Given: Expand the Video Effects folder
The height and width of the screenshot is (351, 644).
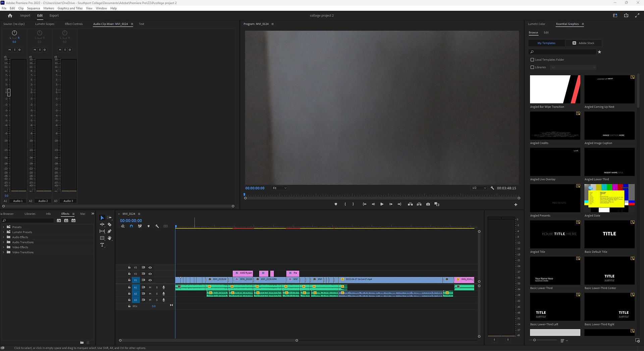Looking at the screenshot, I should point(3,247).
